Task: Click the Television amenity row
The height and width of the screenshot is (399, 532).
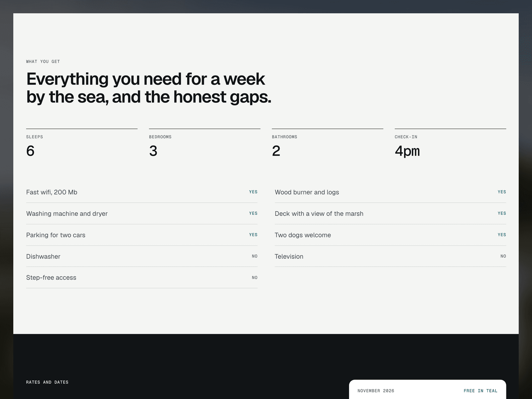Action: 390,256
